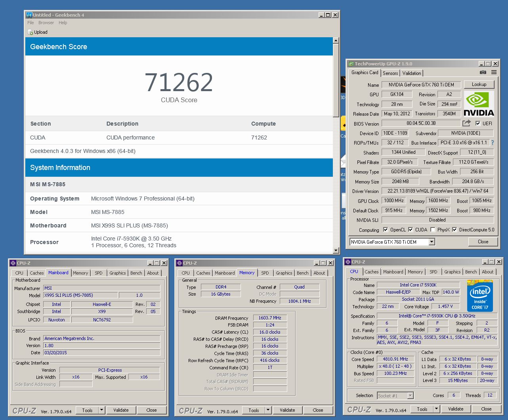
Task: Click the Upload icon in Geekbench toolbar
Action: pos(31,32)
